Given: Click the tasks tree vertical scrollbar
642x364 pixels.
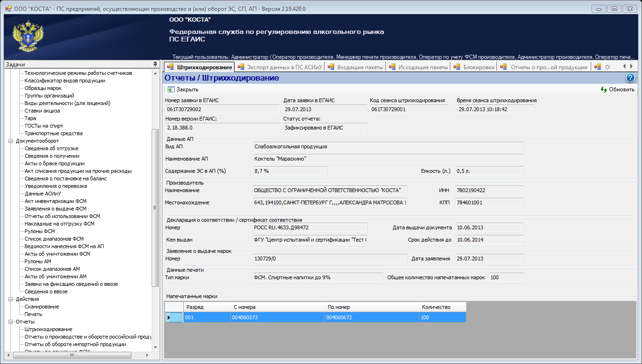Looking at the screenshot, I should (x=156, y=207).
